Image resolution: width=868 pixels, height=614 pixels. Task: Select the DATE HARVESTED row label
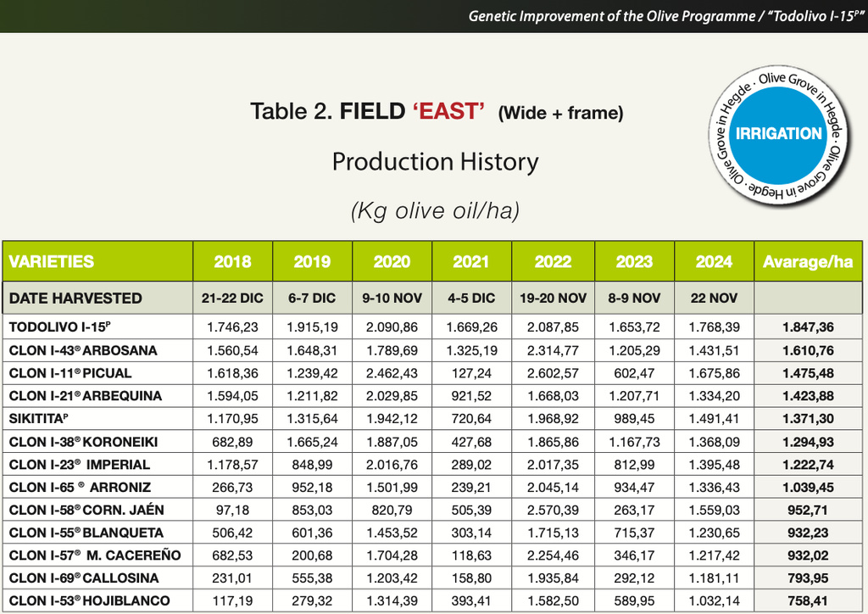tap(75, 299)
